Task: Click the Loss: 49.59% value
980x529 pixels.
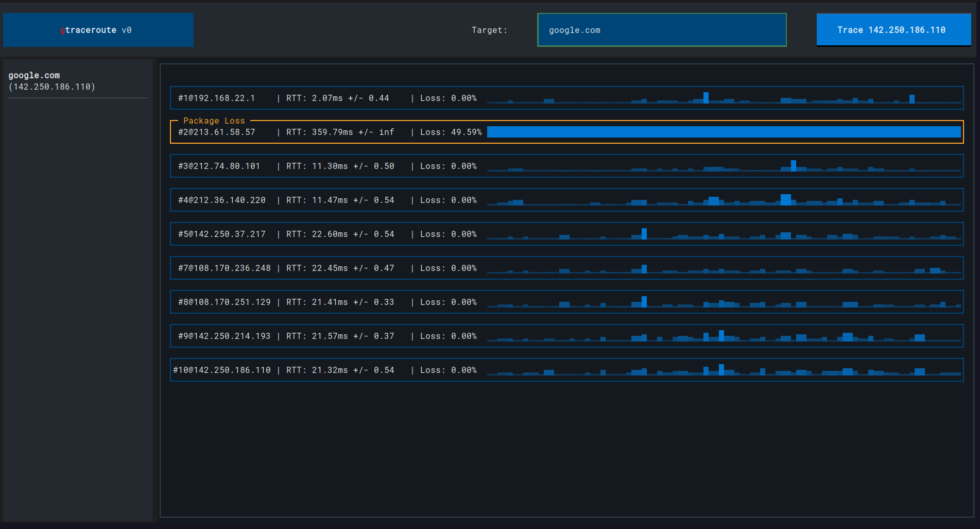Action: click(x=451, y=132)
